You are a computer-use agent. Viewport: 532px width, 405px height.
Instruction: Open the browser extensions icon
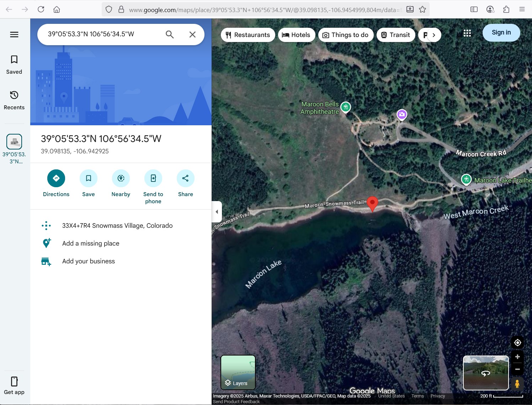pos(506,9)
